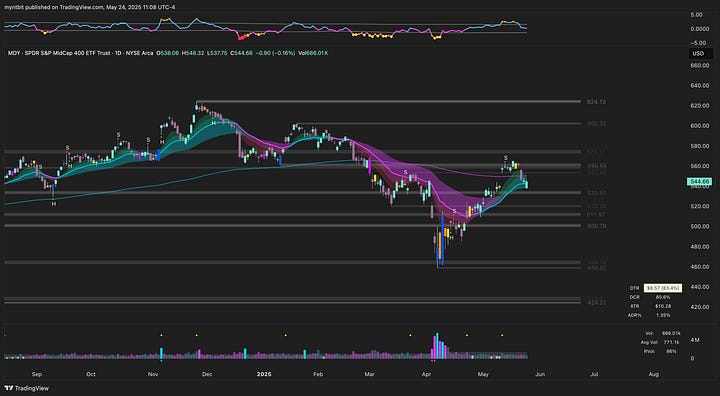This screenshot has width=720, height=396.
Task: Click 600.00 on the price axis
Action: coord(700,126)
